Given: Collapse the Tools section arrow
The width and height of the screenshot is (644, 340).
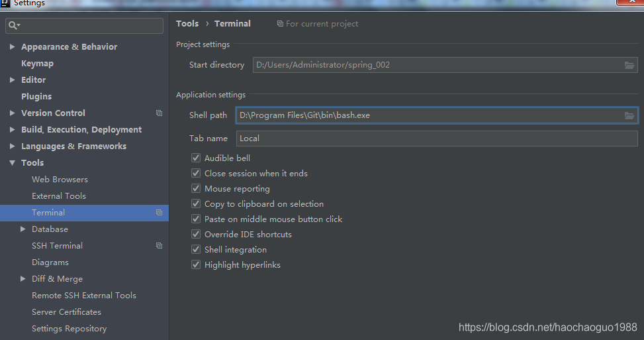Looking at the screenshot, I should click(13, 163).
